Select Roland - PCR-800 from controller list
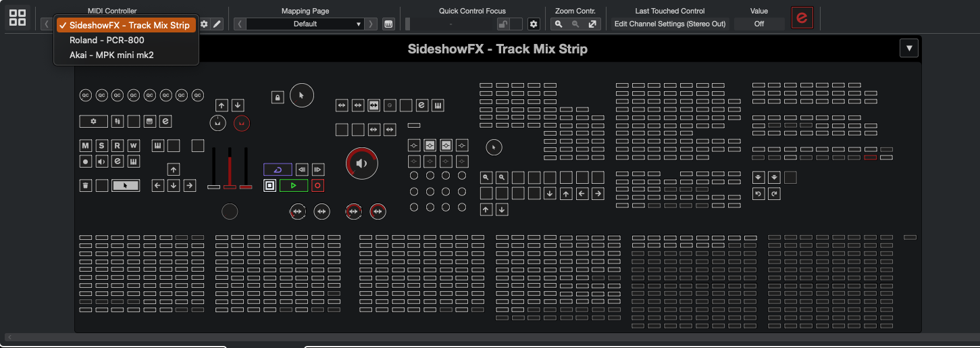Screen dimensions: 980x348 (107, 40)
